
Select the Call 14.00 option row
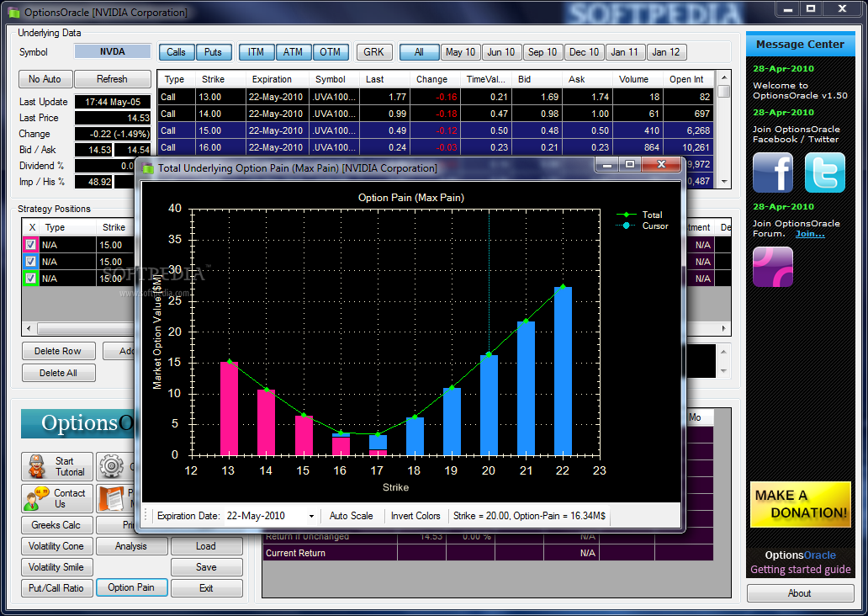pos(436,114)
